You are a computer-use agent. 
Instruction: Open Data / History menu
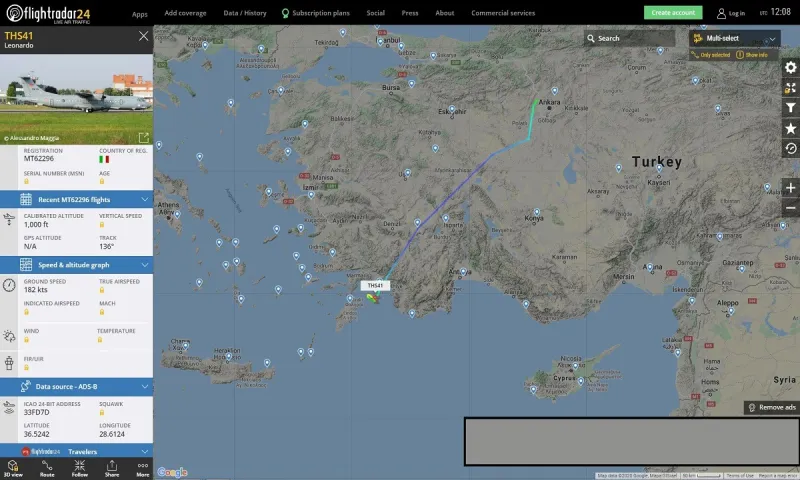click(x=245, y=13)
